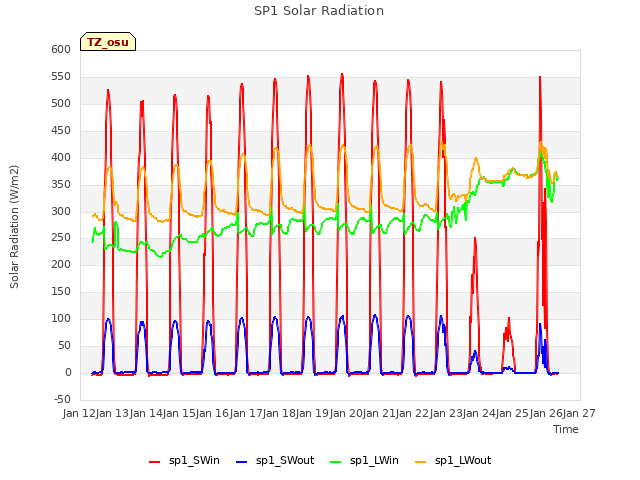Click the -50 y-axis tick label
The width and height of the screenshot is (640, 480).
[62, 399]
